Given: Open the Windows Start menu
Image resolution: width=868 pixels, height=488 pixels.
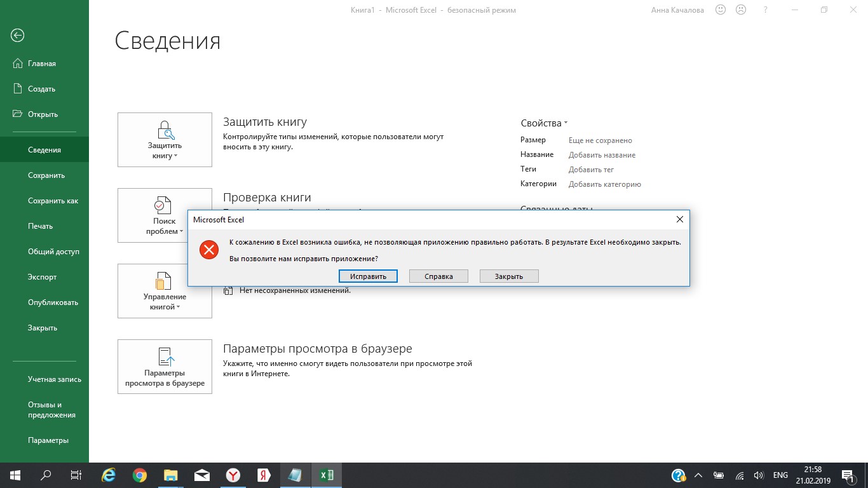Looking at the screenshot, I should pyautogui.click(x=15, y=475).
